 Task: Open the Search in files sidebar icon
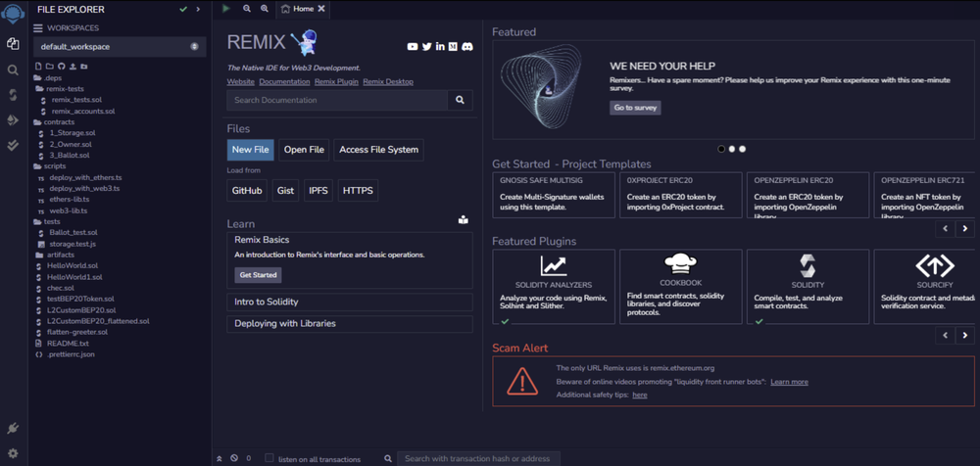13,70
